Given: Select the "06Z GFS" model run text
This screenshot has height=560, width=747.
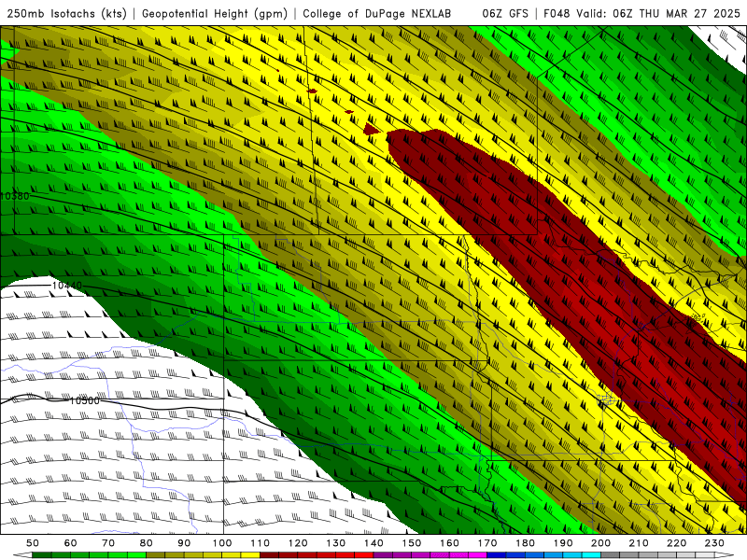Looking at the screenshot, I should tap(505, 13).
